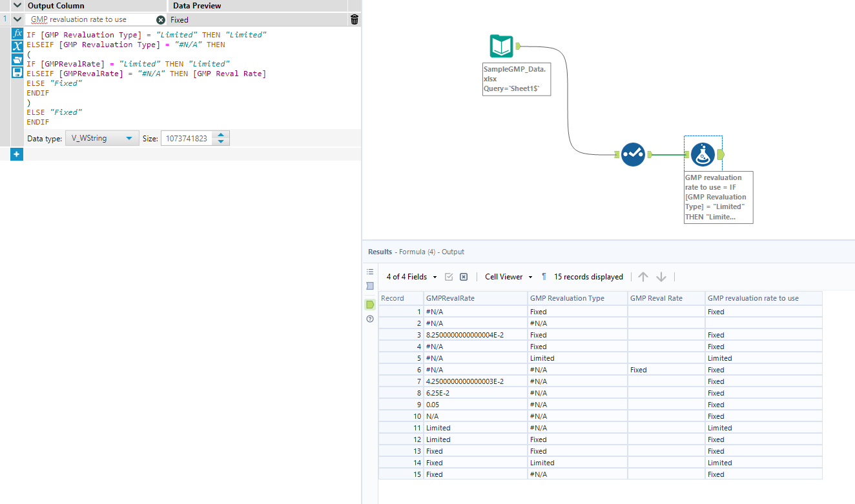This screenshot has width=855, height=504.
Task: Toggle whitespace paragraph mark display
Action: pyautogui.click(x=544, y=277)
